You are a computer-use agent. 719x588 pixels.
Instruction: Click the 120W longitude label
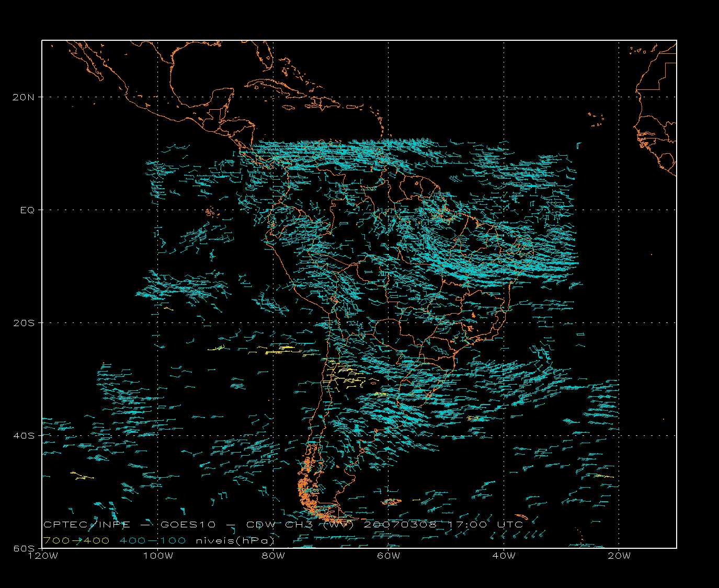click(42, 556)
